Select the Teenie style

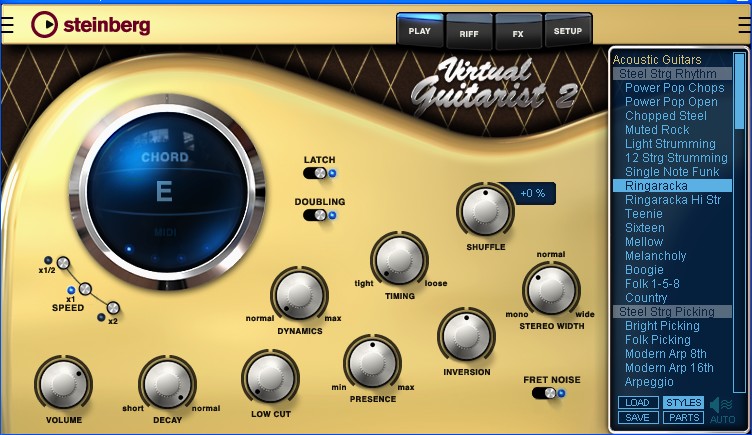tap(644, 213)
